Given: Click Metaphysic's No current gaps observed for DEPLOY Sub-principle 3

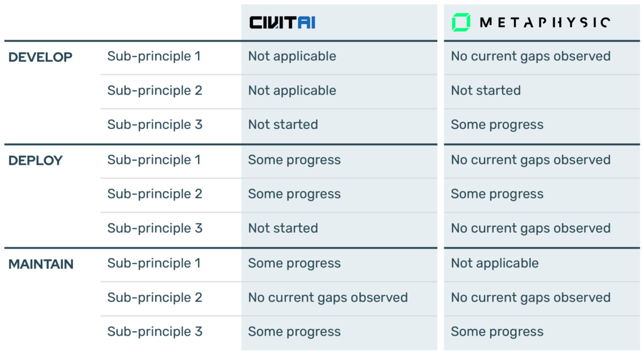Looking at the screenshot, I should pyautogui.click(x=531, y=228).
